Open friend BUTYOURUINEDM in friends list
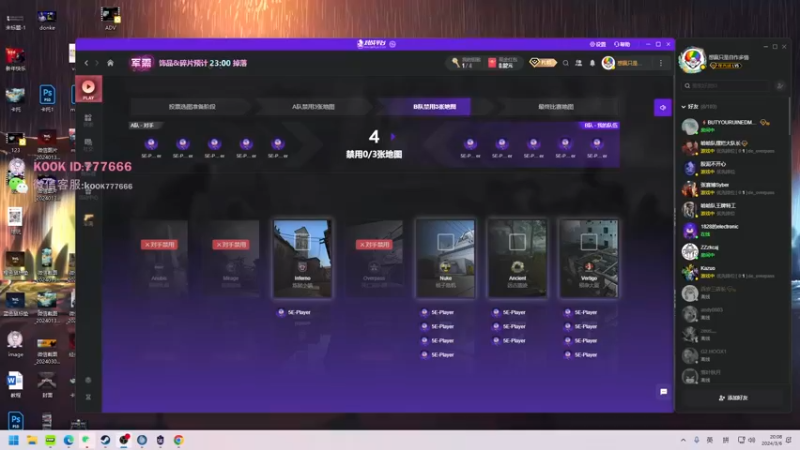800x450 pixels. point(733,126)
